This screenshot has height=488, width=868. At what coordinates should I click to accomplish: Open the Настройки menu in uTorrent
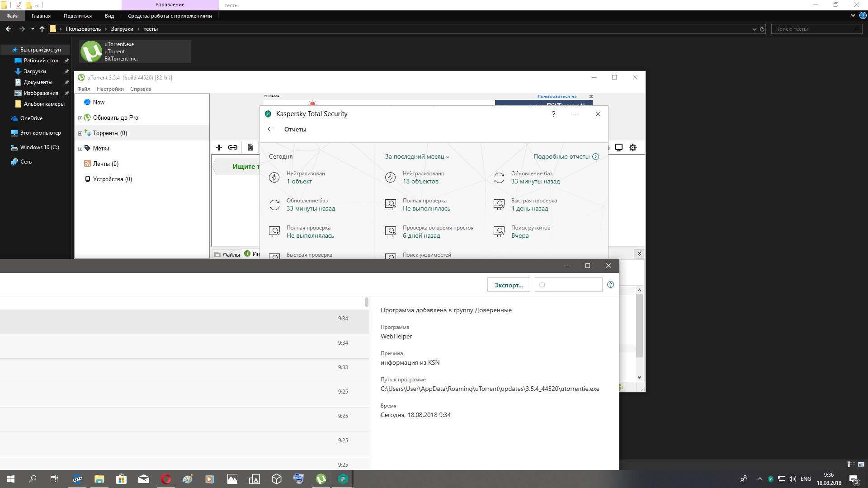click(x=110, y=89)
